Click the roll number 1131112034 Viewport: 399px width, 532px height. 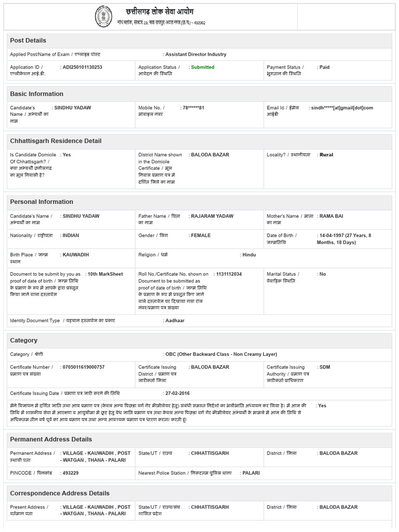pos(229,274)
